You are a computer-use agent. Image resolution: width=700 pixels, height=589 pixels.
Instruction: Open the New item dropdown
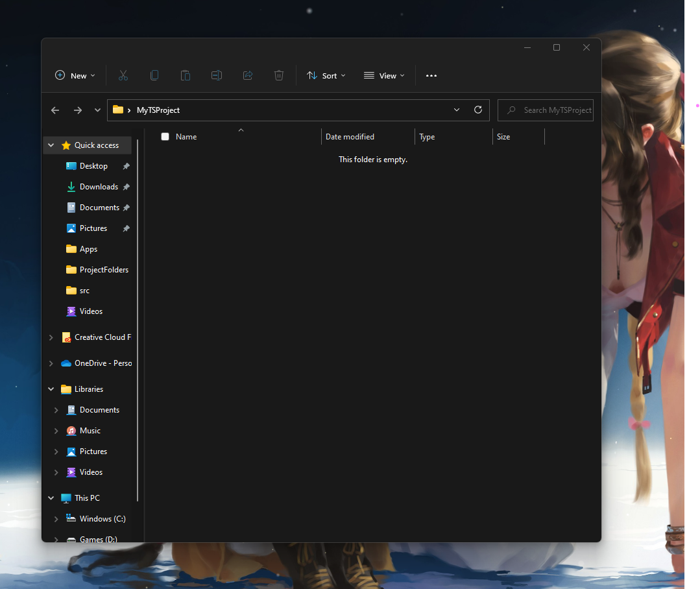75,75
